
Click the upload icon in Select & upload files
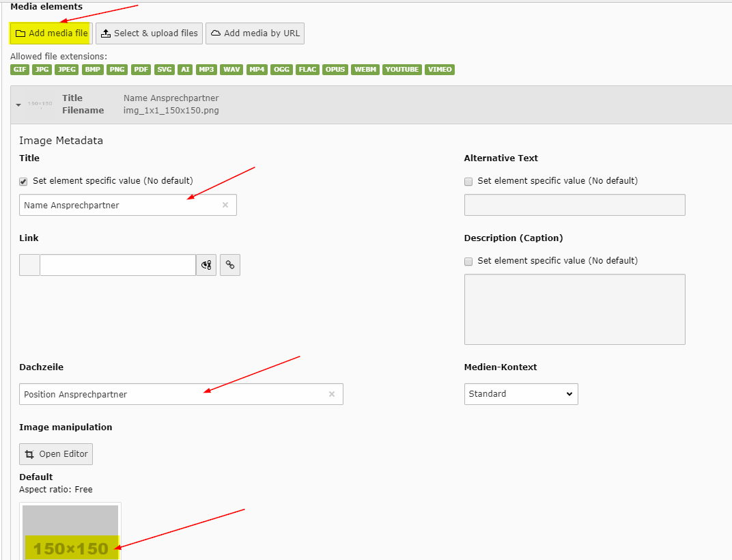click(x=106, y=33)
